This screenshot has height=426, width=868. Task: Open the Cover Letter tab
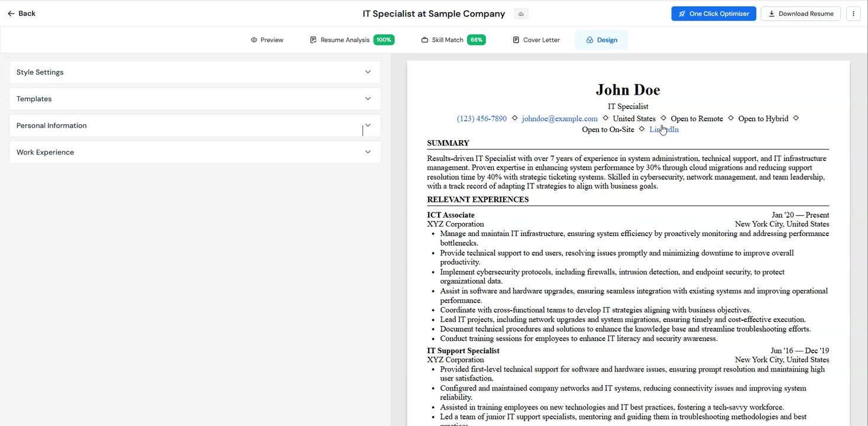pyautogui.click(x=536, y=40)
